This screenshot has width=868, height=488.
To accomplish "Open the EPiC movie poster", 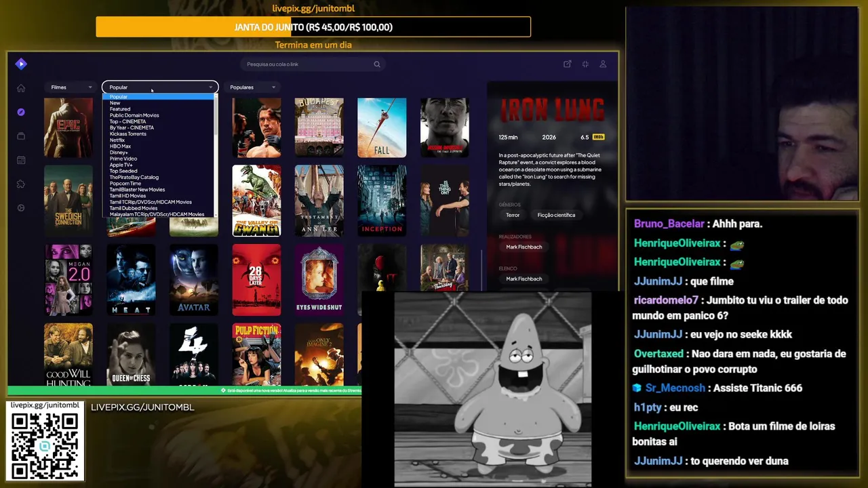I will [68, 128].
